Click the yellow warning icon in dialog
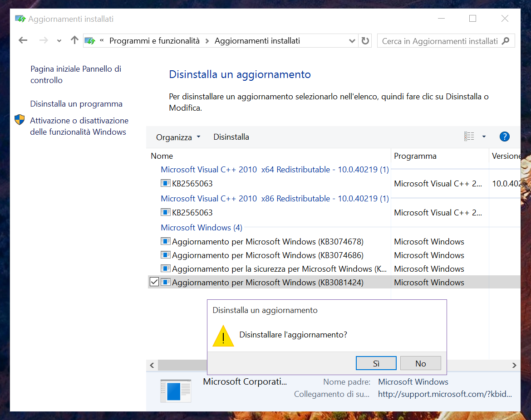The image size is (531, 420). 223,336
